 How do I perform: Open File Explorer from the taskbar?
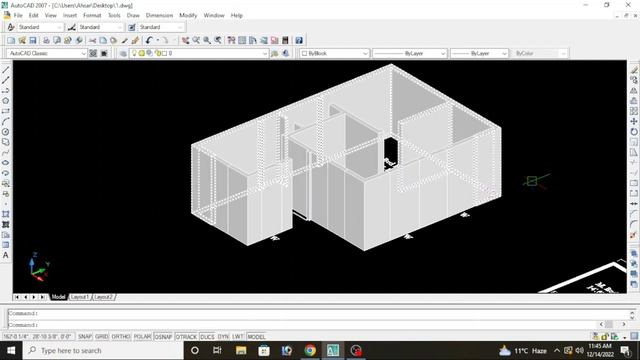tap(241, 351)
